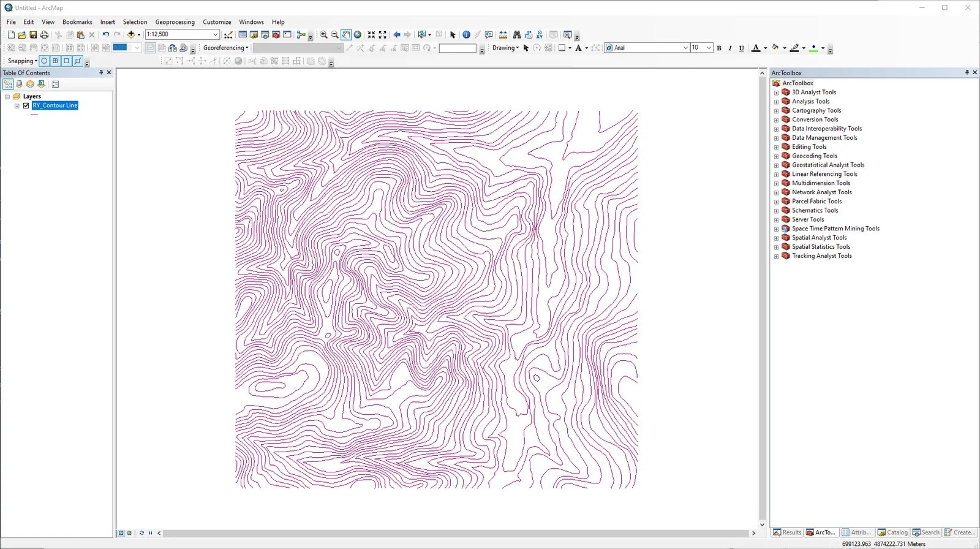Image resolution: width=980 pixels, height=549 pixels.
Task: Open the Bookmarks menu
Action: (x=77, y=21)
